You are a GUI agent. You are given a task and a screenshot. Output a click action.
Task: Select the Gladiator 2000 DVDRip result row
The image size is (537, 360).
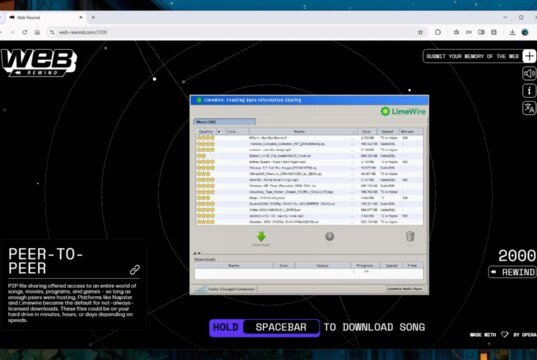[309, 222]
